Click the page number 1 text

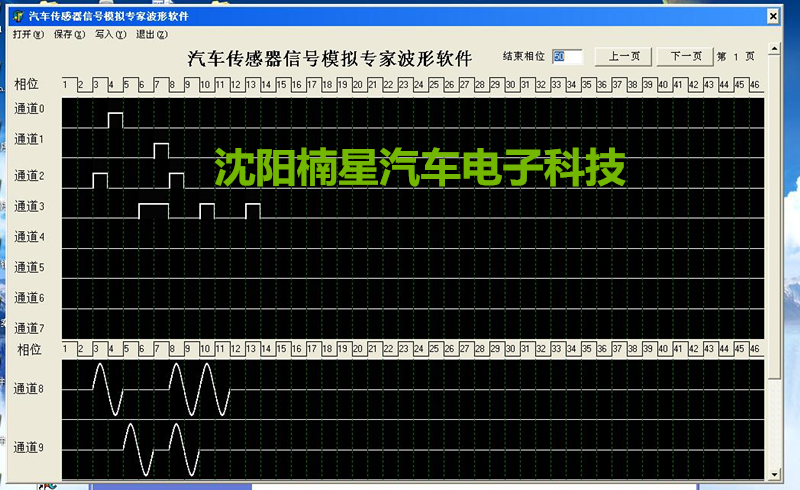(736, 57)
